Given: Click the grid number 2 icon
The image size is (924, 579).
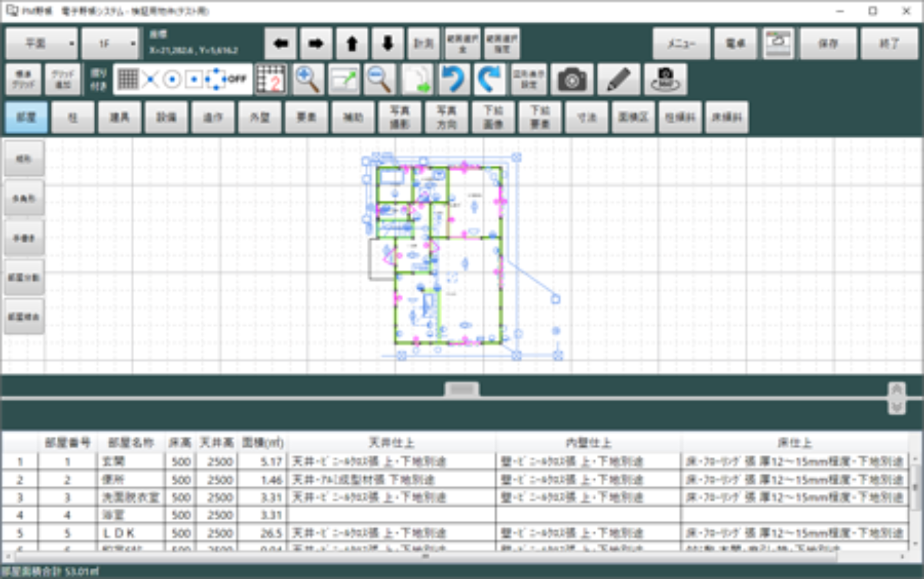Looking at the screenshot, I should [271, 79].
